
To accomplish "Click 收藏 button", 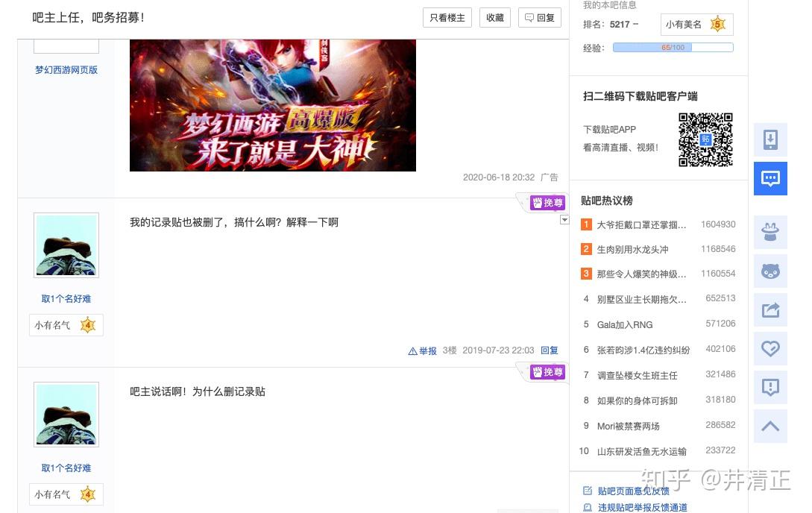I will coord(494,18).
